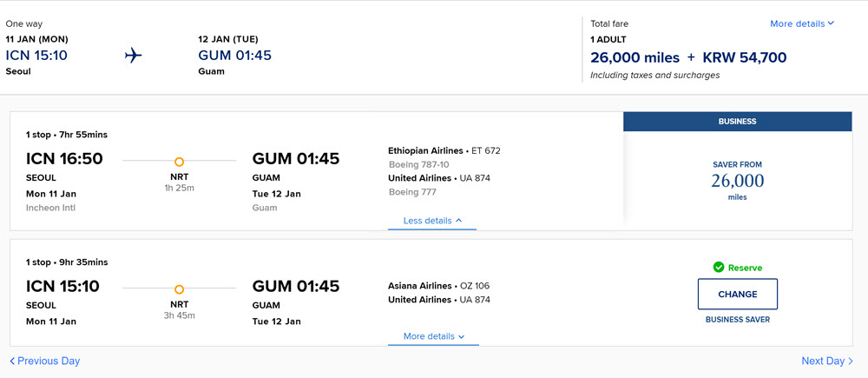Expand More details for Asiana Airlines flight
868x378 pixels.
(x=433, y=336)
